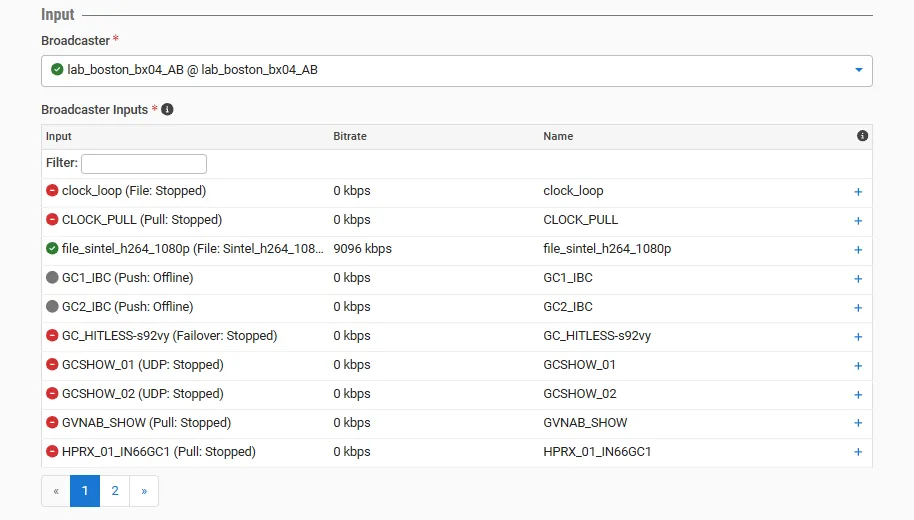Add GC2_IBC input using plus icon
Image resolution: width=914 pixels, height=520 pixels.
click(858, 308)
